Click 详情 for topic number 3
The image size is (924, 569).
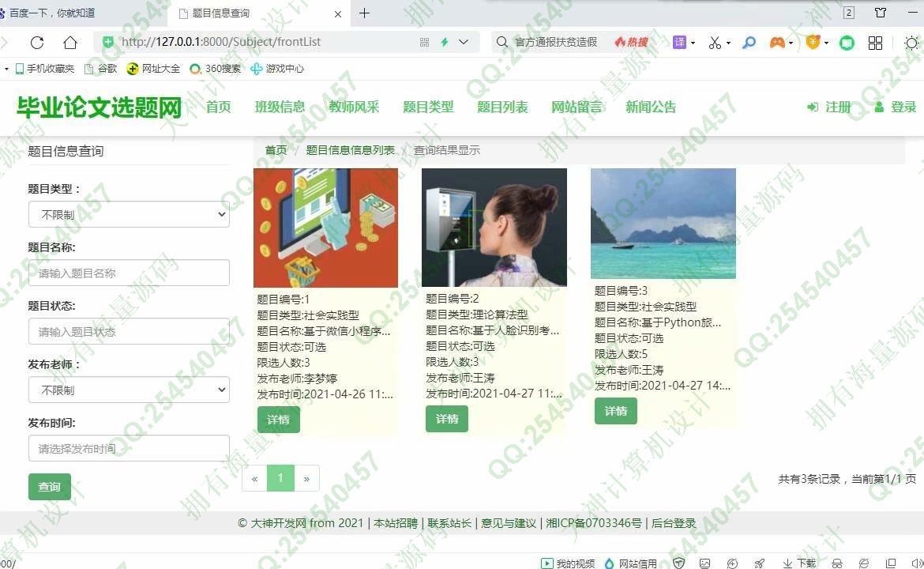pyautogui.click(x=616, y=411)
